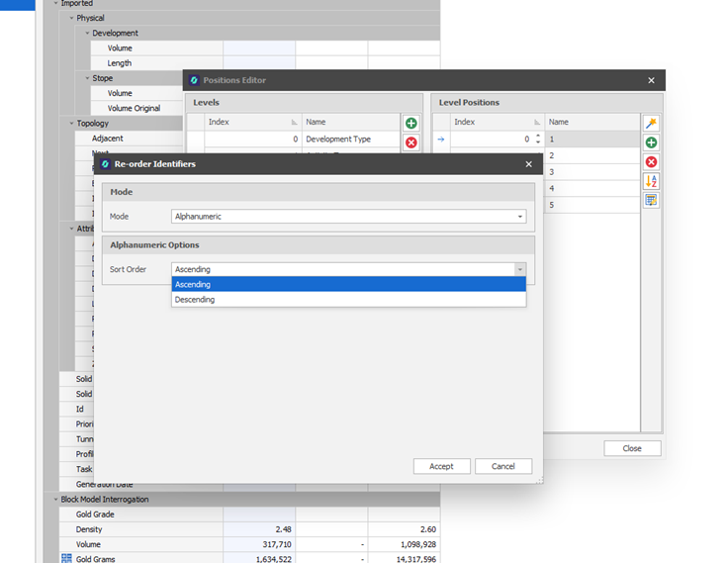This screenshot has height=563, width=728.
Task: Collapse the Stope tree node
Action: (x=87, y=78)
